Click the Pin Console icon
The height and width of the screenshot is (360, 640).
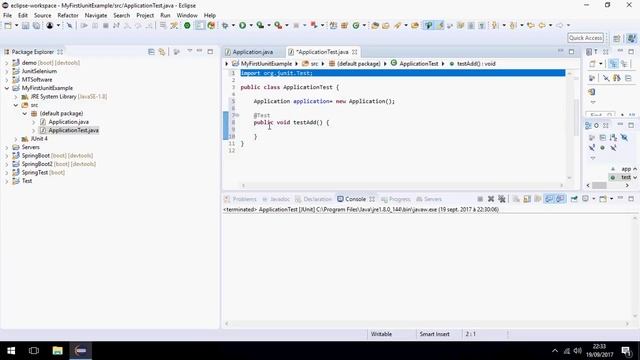(574, 199)
